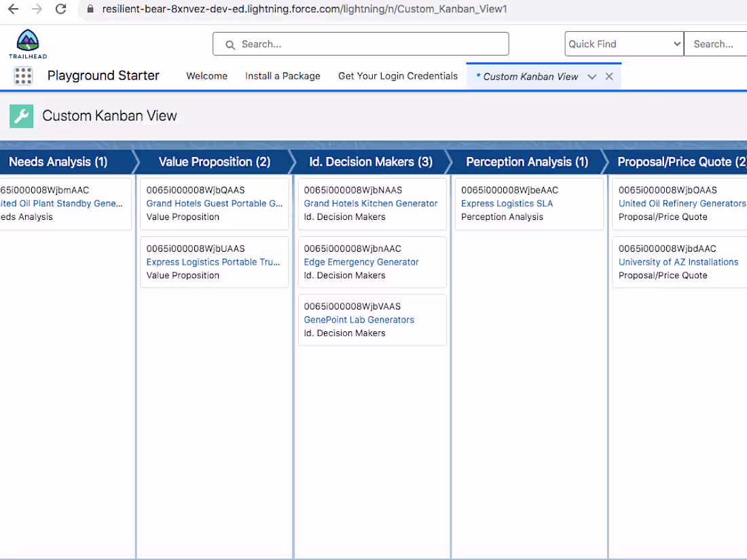The image size is (747, 560).
Task: Open the Get Your Login Credentials tab
Action: point(397,76)
